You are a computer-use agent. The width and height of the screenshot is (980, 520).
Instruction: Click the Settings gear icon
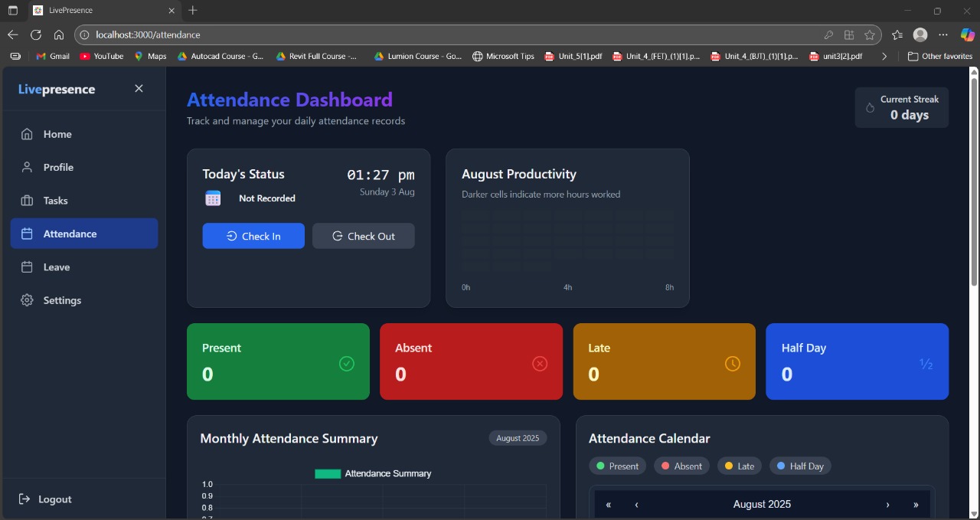(27, 300)
